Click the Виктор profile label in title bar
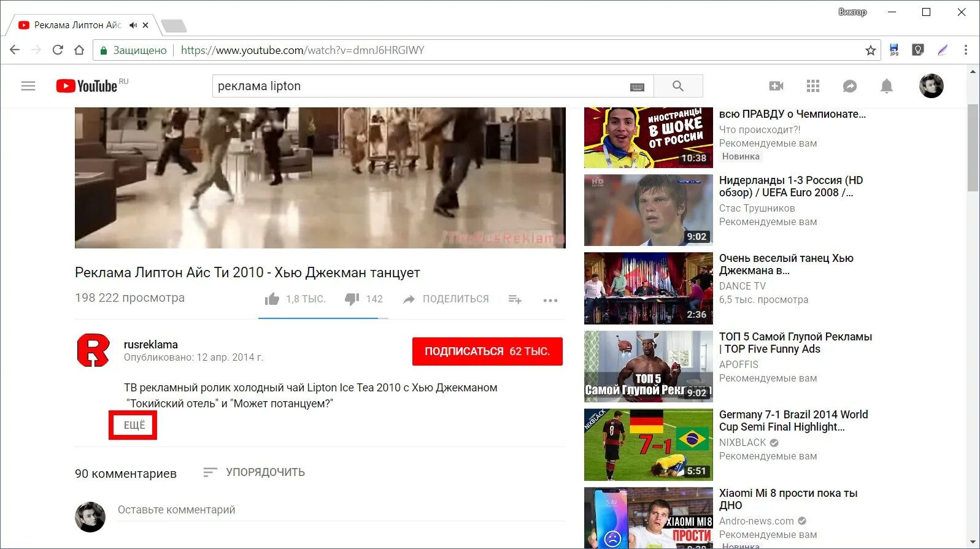The height and width of the screenshot is (549, 980). [x=852, y=12]
